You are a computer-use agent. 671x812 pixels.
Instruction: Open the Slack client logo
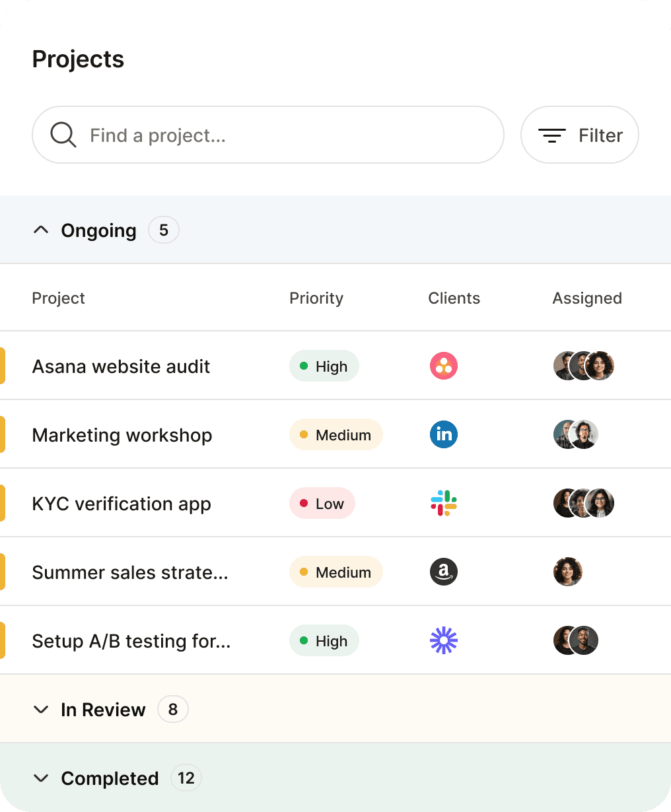(444, 503)
